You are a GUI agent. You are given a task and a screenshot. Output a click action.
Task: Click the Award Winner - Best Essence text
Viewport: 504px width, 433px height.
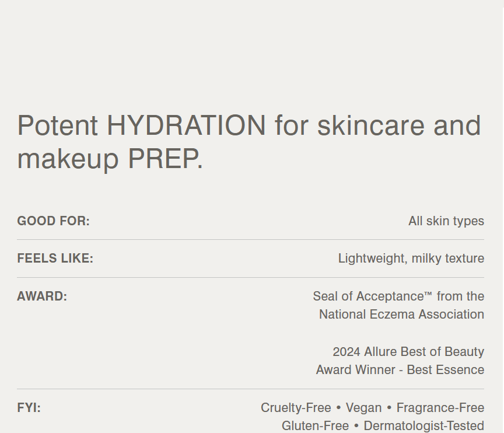pyautogui.click(x=400, y=370)
